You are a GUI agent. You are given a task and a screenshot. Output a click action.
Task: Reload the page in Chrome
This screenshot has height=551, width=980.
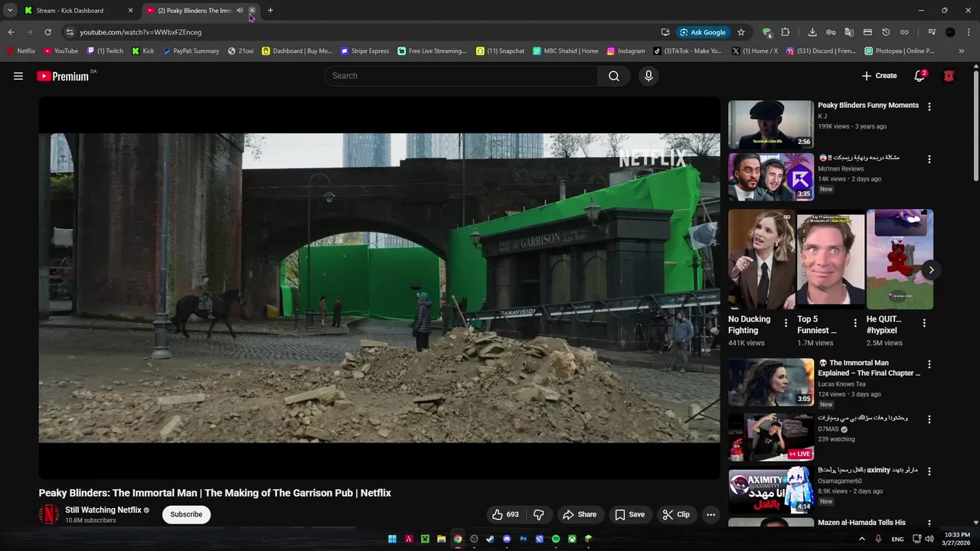47,32
